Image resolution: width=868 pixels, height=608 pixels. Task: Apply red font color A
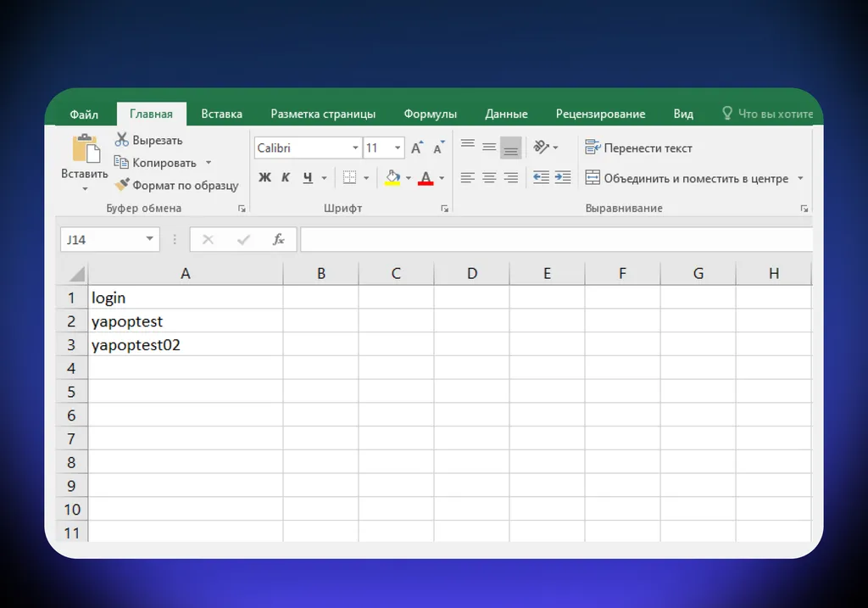[x=426, y=178]
